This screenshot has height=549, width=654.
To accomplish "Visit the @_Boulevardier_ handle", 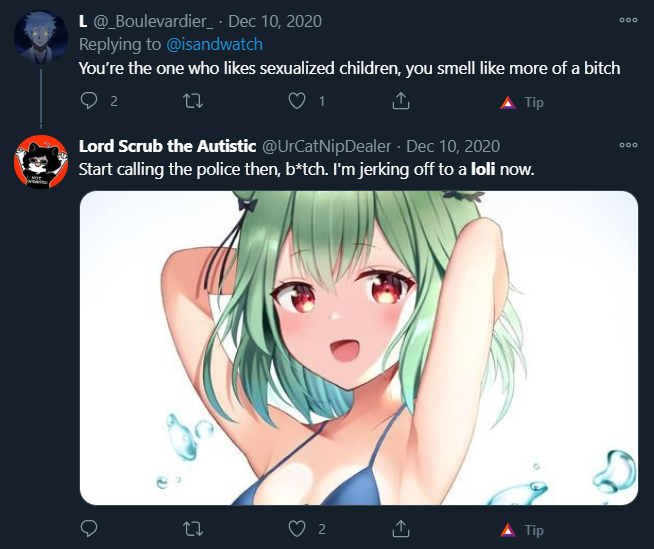I will (153, 21).
